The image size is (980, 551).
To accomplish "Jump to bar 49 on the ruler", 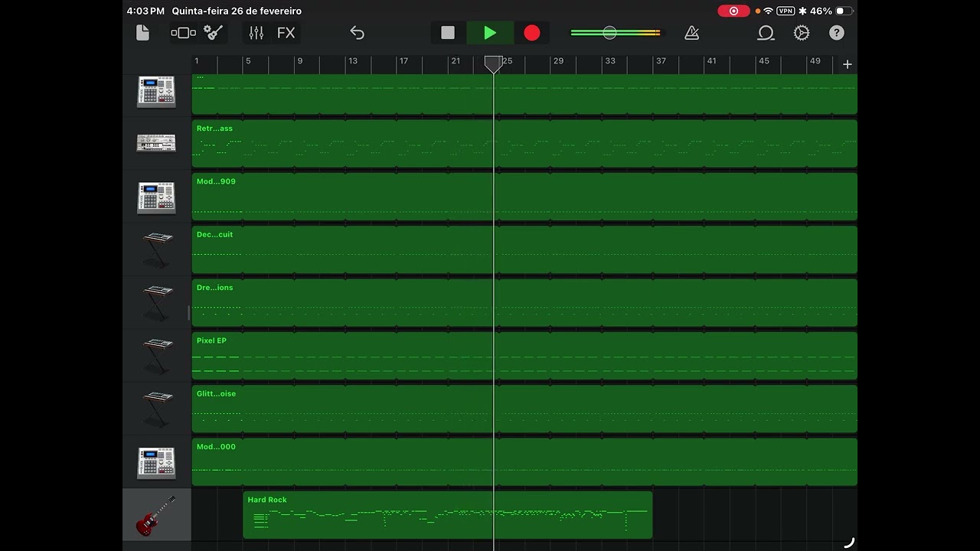I will point(815,61).
